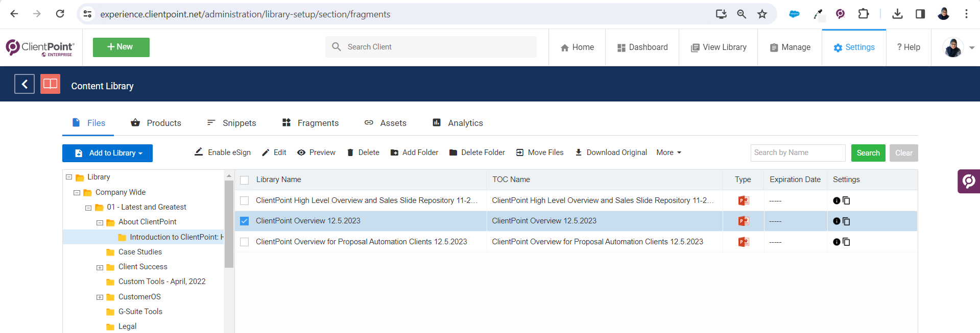Viewport: 980px width, 333px height.
Task: Open Dashboard in top navigation
Action: pos(642,47)
